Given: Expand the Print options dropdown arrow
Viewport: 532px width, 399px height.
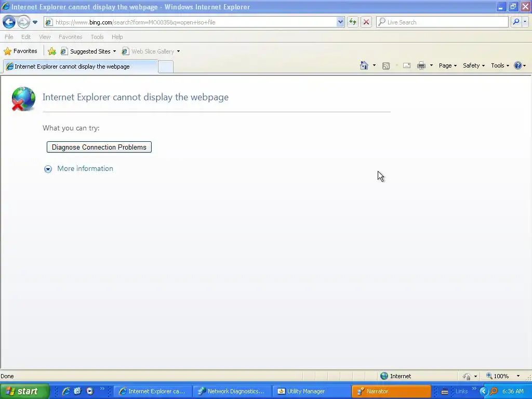Looking at the screenshot, I should click(x=431, y=65).
